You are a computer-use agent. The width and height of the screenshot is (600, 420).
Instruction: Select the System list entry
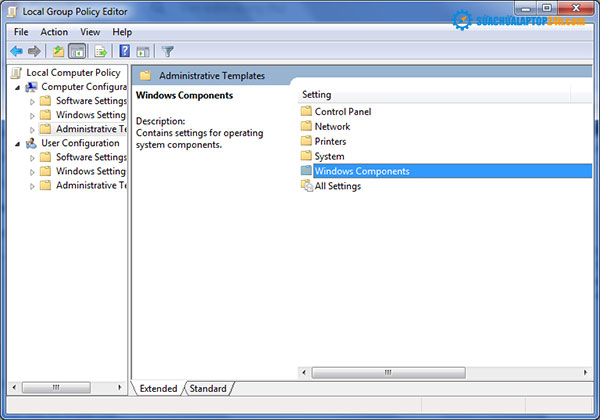tap(329, 156)
